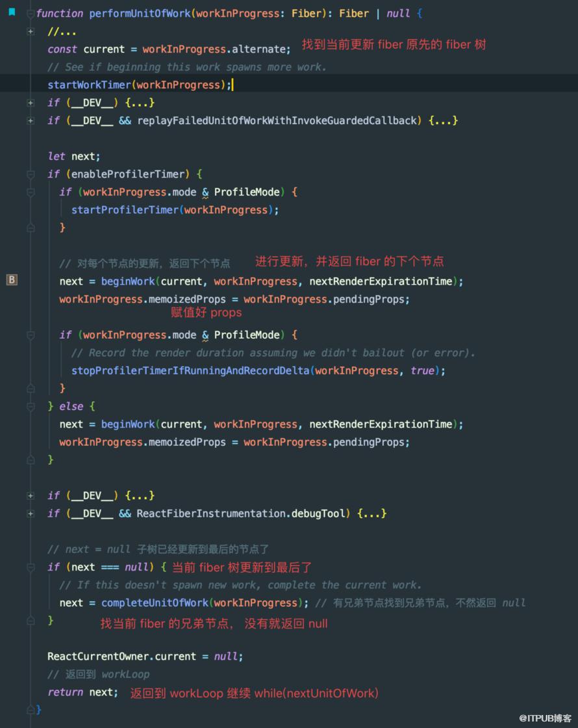Expand the folded //... comment block
The width and height of the screenshot is (578, 728).
click(x=31, y=32)
